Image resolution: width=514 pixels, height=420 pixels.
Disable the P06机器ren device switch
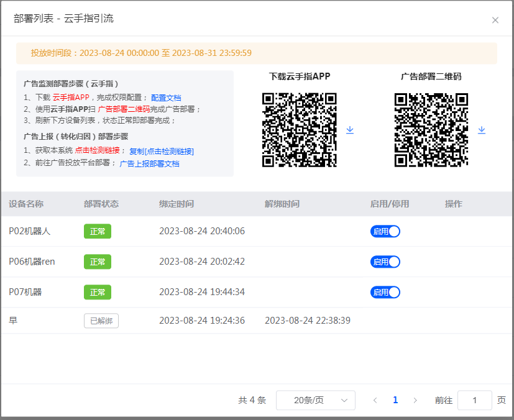pyautogui.click(x=385, y=262)
